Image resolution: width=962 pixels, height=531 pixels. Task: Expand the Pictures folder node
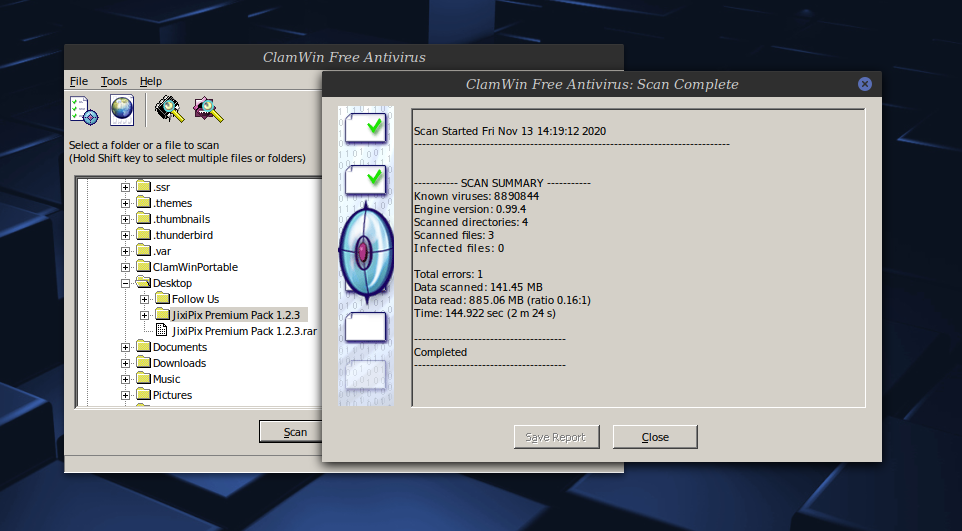pos(125,395)
